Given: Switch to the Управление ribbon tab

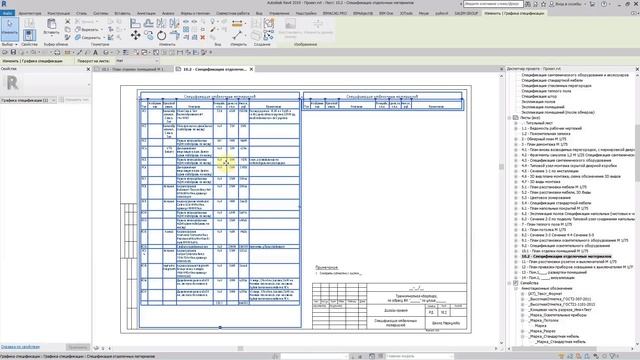Looking at the screenshot, I should pyautogui.click(x=279, y=13).
